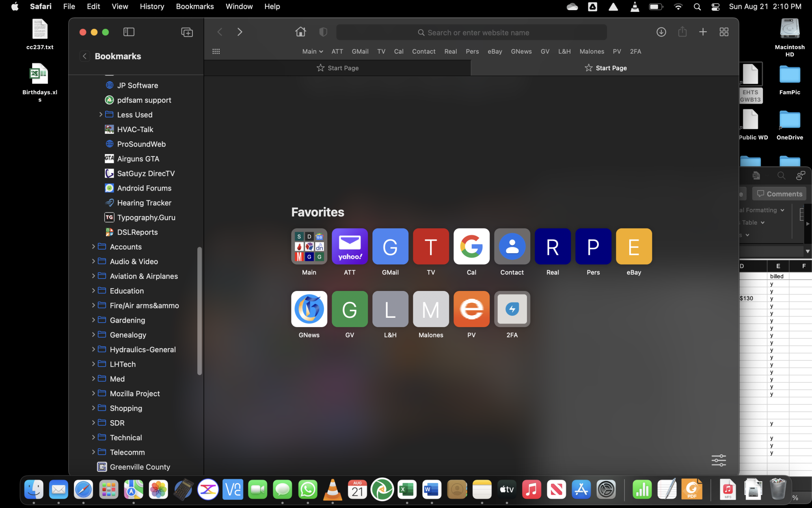The width and height of the screenshot is (812, 508).
Task: Go forward with the arrow button
Action: click(240, 32)
